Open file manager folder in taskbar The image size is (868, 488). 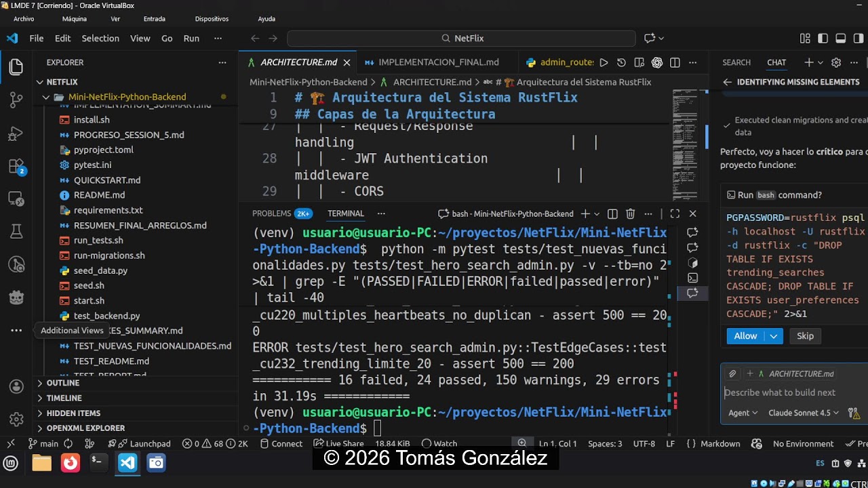tap(41, 463)
